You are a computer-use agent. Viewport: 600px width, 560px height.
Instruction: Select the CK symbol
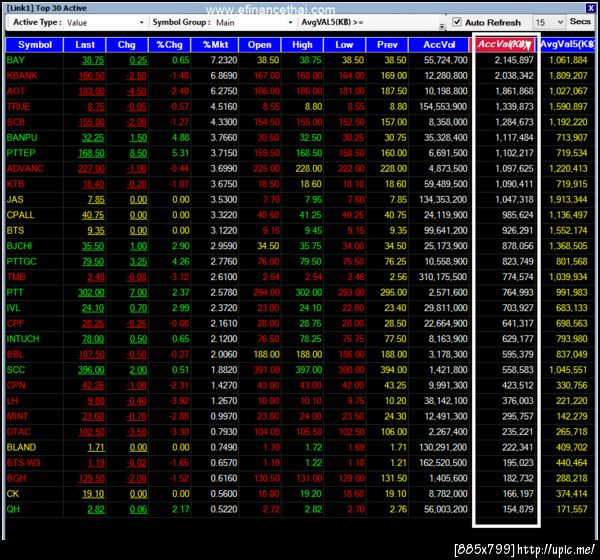click(13, 494)
